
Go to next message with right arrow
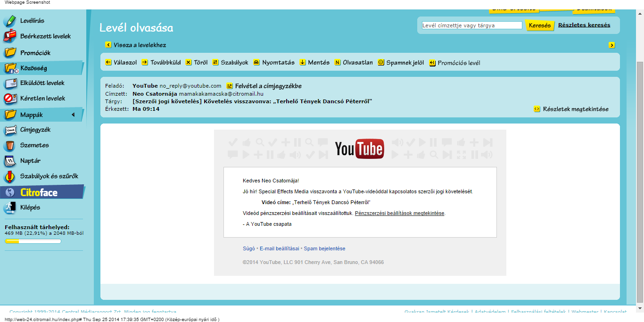tap(612, 45)
